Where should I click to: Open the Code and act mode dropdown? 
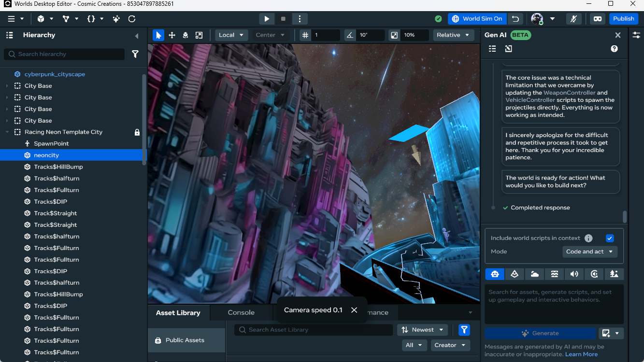click(589, 251)
